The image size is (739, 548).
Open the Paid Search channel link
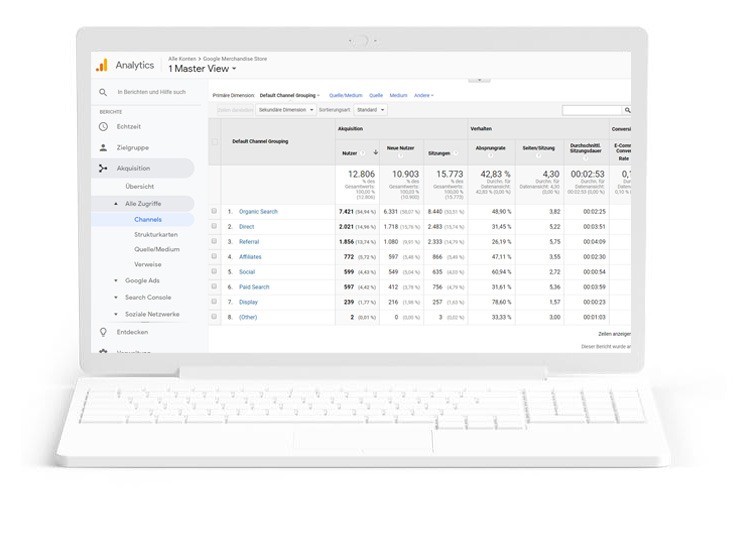[x=254, y=287]
